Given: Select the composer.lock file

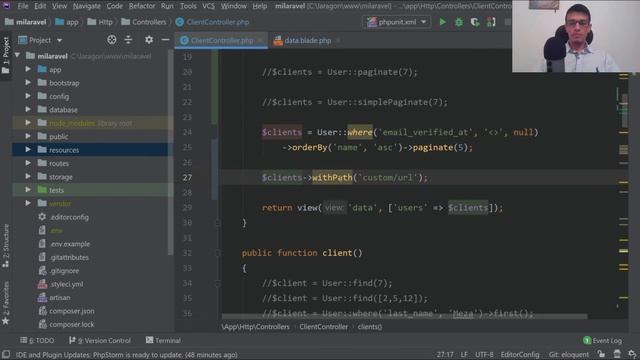Looking at the screenshot, I should click(71, 324).
